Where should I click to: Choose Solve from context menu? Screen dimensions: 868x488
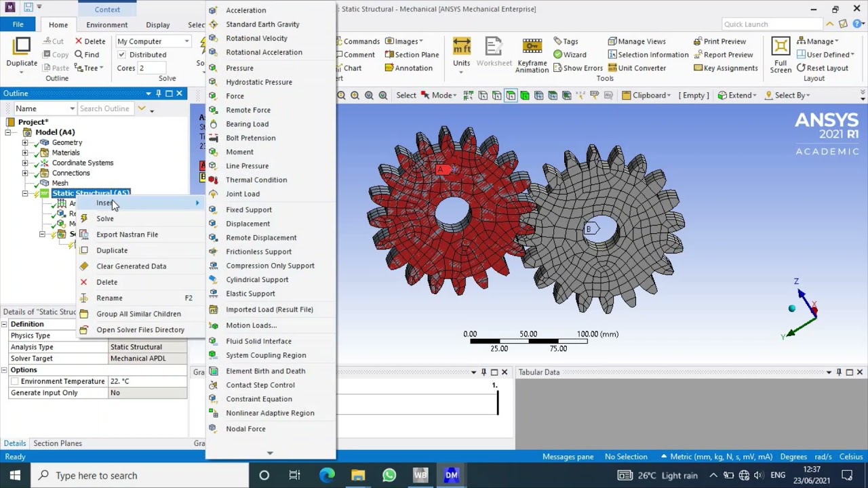tap(105, 218)
